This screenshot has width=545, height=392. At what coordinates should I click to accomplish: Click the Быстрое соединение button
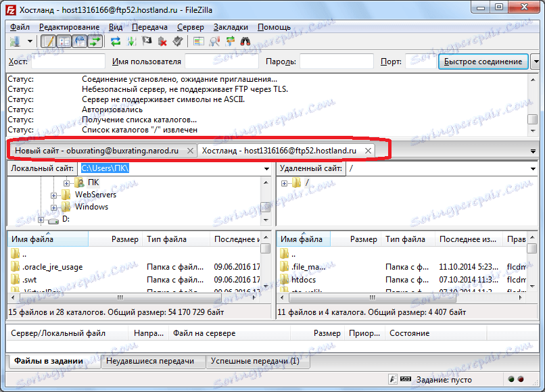[483, 62]
